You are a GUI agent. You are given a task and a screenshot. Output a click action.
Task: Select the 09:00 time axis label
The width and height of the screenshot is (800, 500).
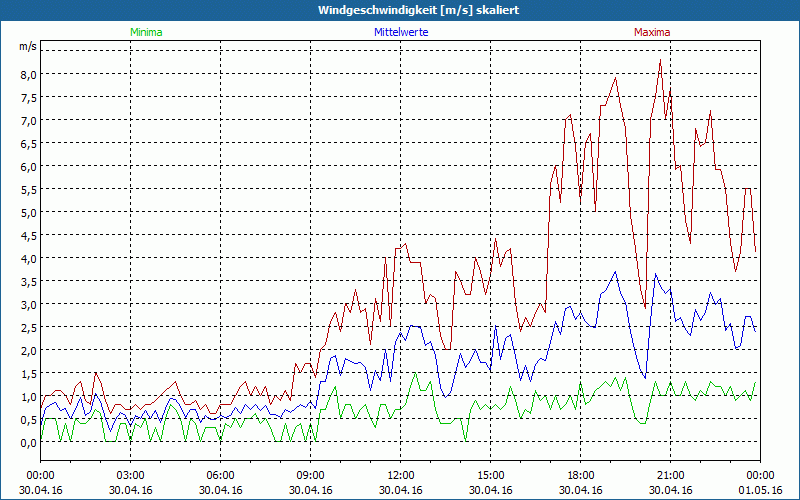coord(311,475)
